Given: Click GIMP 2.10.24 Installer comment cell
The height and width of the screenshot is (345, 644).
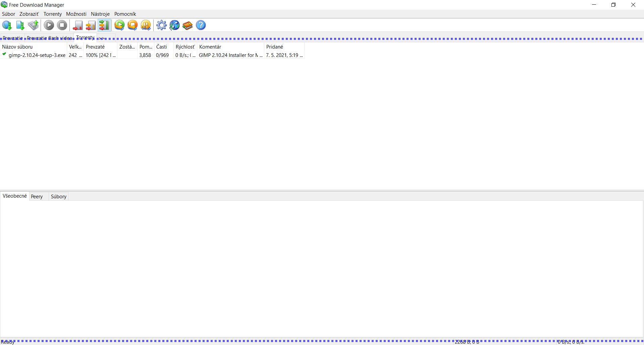Looking at the screenshot, I should pos(230,55).
